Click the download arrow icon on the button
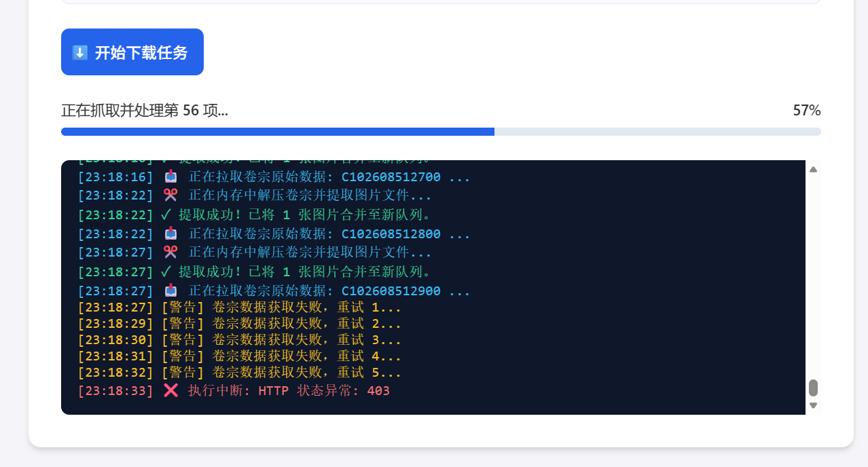 80,52
